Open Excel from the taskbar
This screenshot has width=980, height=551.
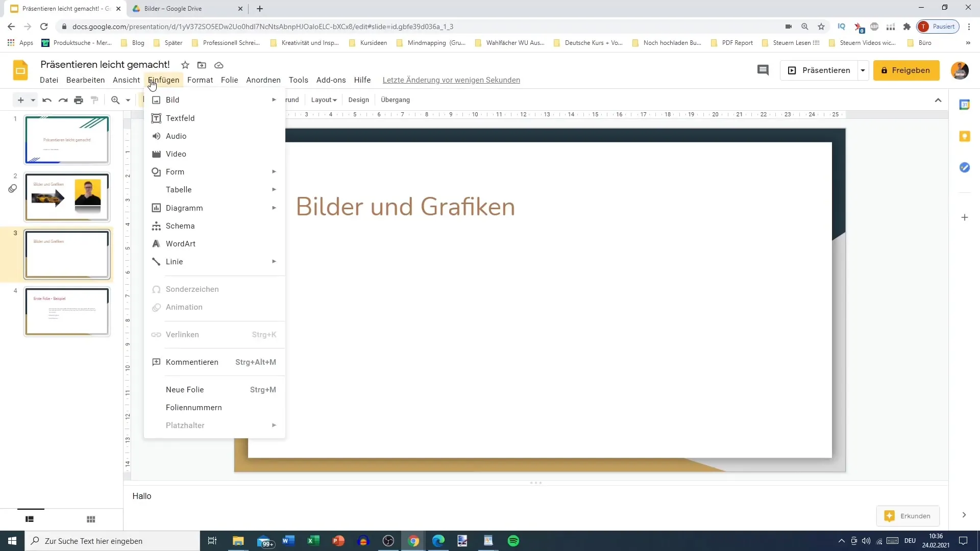[313, 541]
